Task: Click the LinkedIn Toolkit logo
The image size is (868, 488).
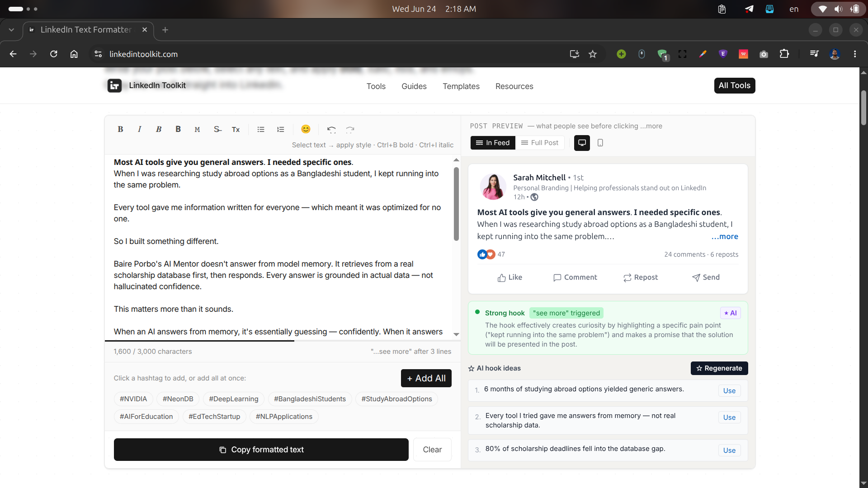Action: (146, 85)
